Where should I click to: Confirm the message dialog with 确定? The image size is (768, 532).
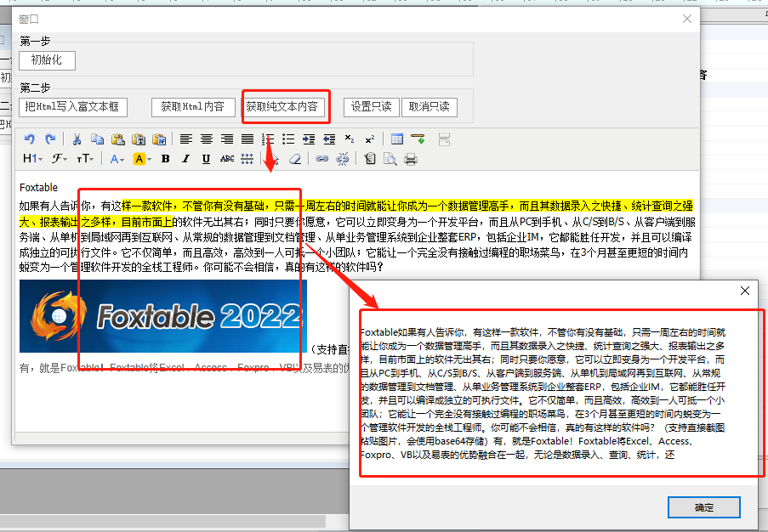pyautogui.click(x=704, y=507)
